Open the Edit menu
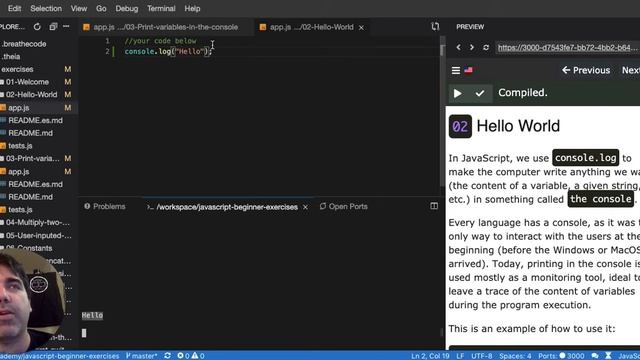The height and width of the screenshot is (360, 640). [x=14, y=8]
